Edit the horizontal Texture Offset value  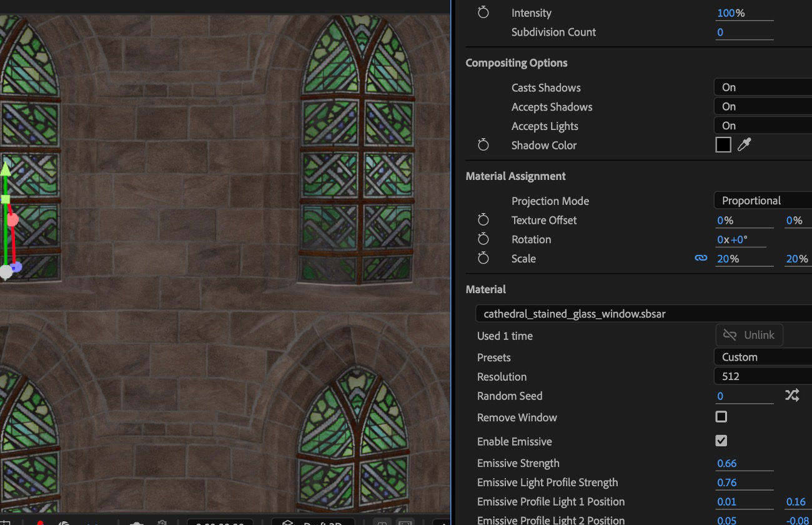click(x=725, y=221)
